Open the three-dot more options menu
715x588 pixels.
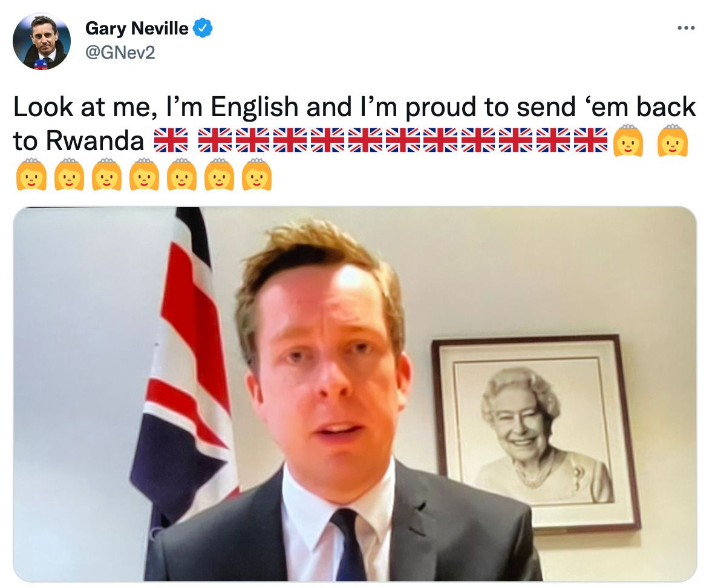[x=686, y=28]
